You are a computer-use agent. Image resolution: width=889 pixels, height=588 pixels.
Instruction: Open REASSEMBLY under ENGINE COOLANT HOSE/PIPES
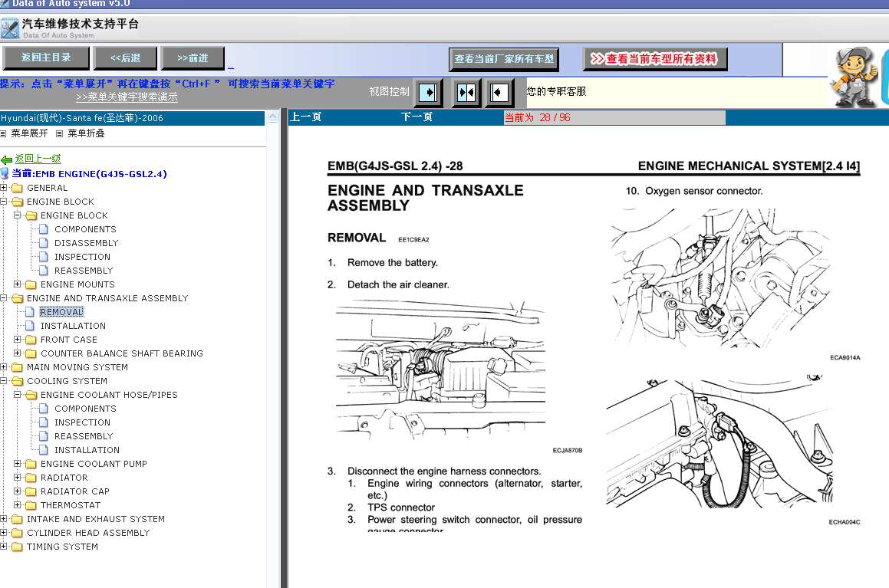click(x=84, y=436)
